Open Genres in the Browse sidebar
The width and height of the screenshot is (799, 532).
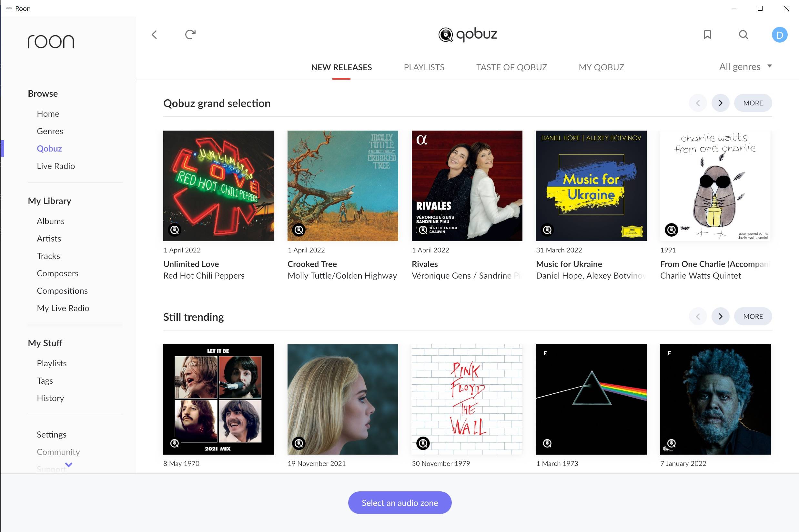(x=50, y=131)
